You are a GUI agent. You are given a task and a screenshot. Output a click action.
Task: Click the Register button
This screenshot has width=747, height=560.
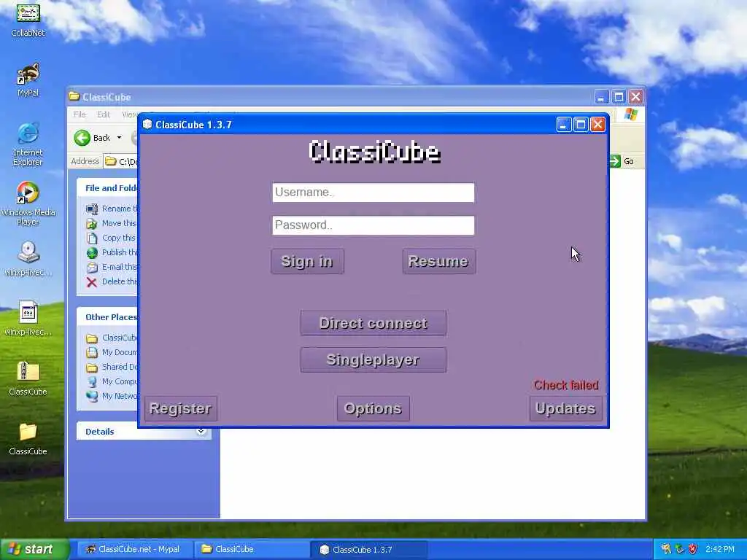pyautogui.click(x=181, y=408)
